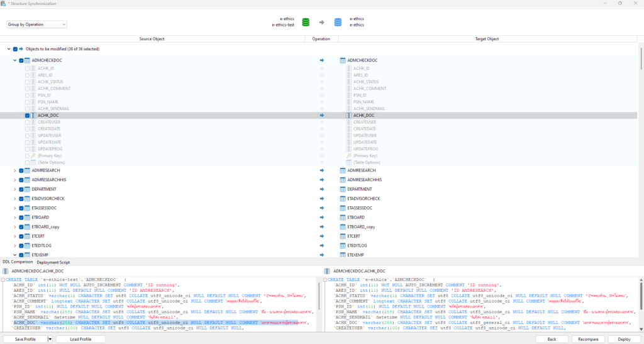Viewport: 644px width, 344px height.
Task: Click target DEPARTMENT table icon
Action: tap(343, 189)
